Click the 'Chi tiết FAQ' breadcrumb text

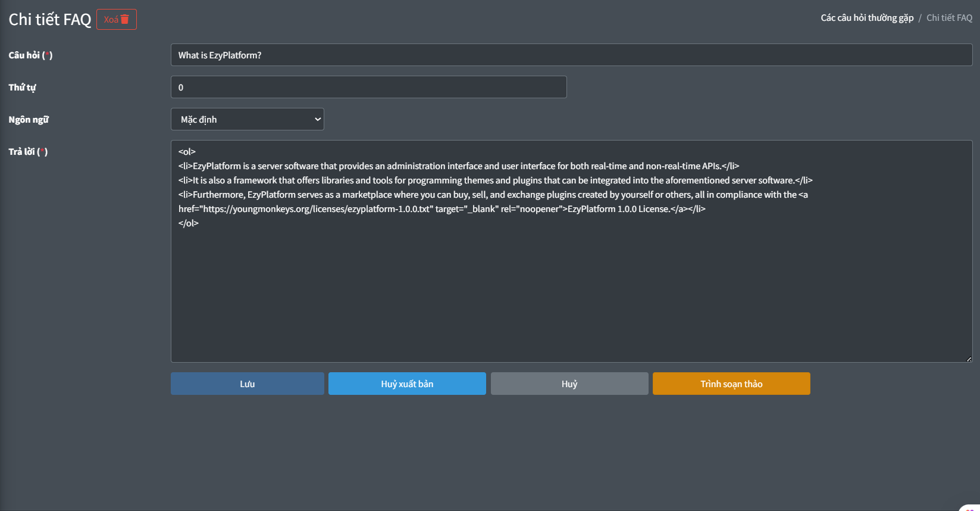[x=949, y=18]
